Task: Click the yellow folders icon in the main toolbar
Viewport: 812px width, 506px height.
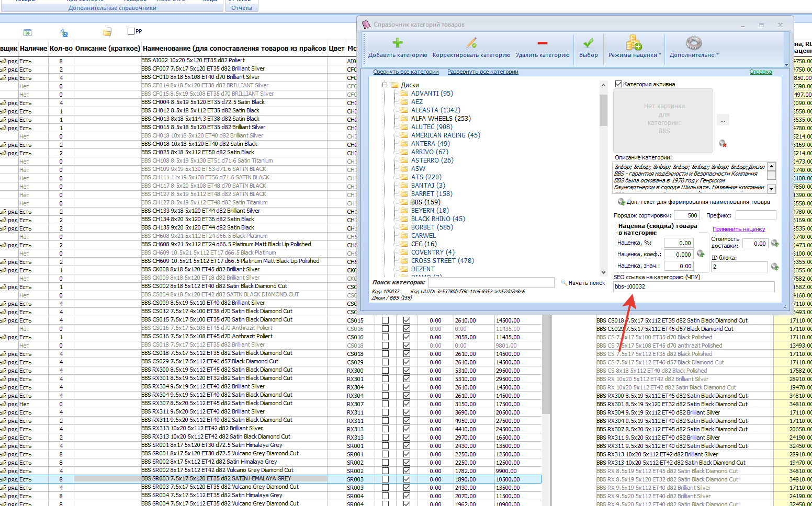Action: point(107,32)
